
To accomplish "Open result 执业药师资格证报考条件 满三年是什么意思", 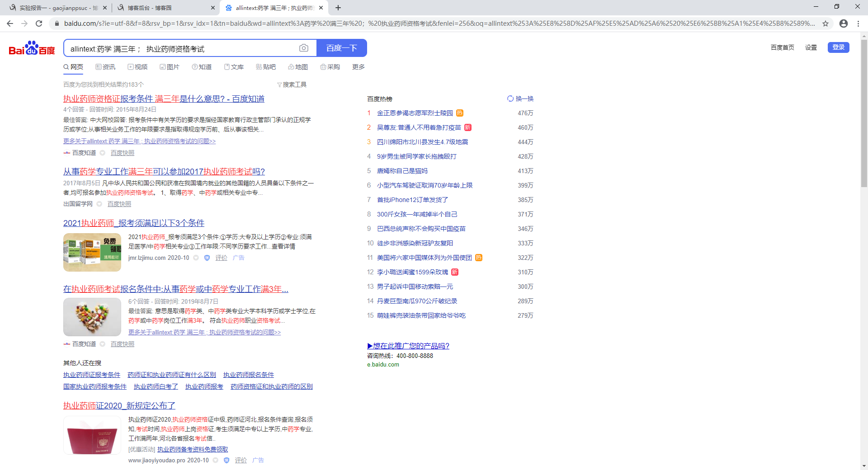I will (x=164, y=99).
